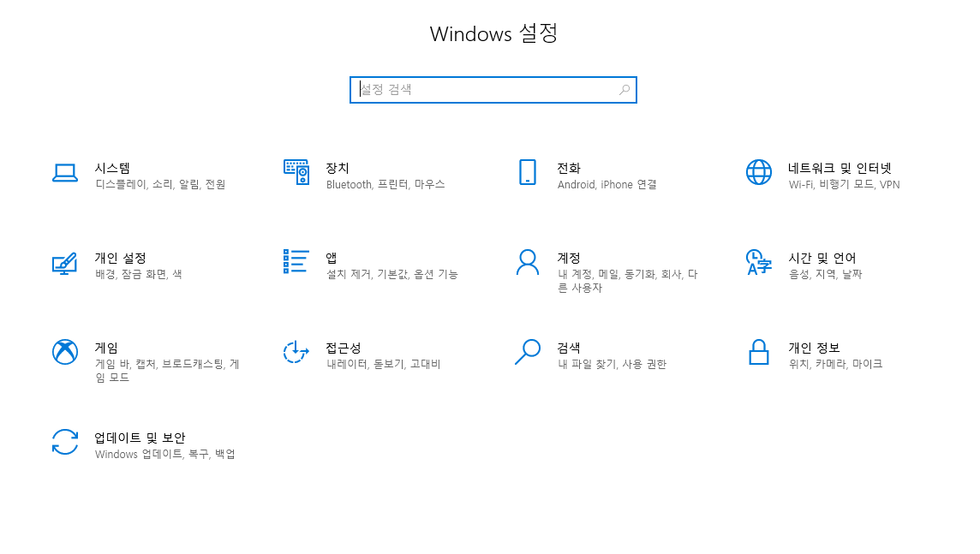Open 접근성 settings via accessibility icon
The height and width of the screenshot is (554, 980).
tap(296, 353)
